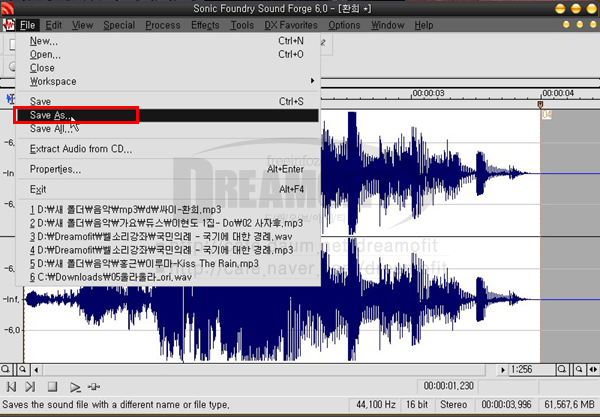Click the large time zoom-in magnifier beside 1:256
The width and height of the screenshot is (600, 417).
tap(562, 370)
